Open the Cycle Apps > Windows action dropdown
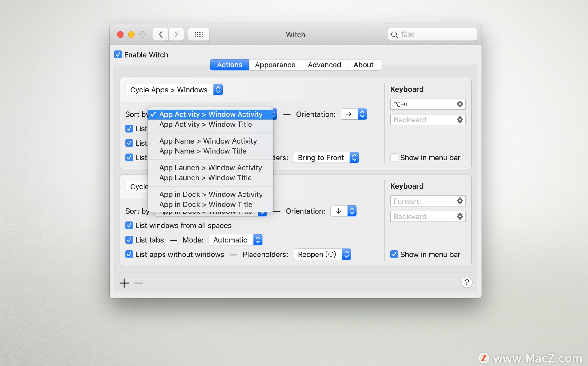Viewport: 588px width, 366px height. (174, 90)
